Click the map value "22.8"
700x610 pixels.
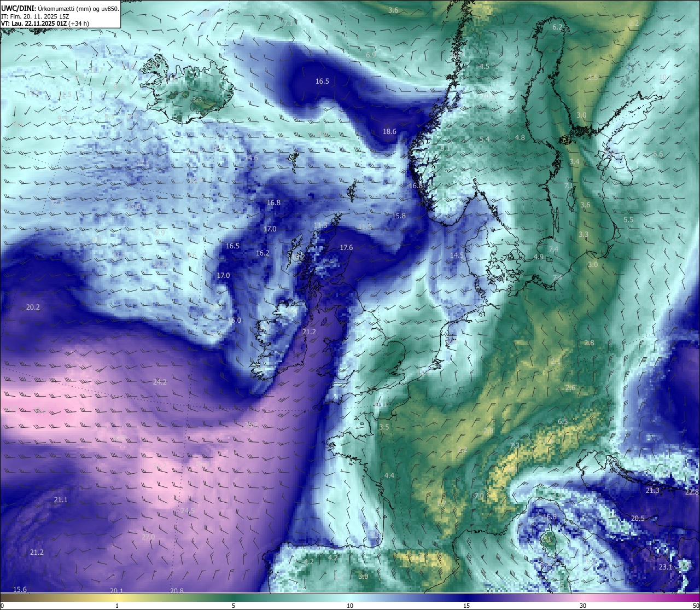pyautogui.click(x=692, y=492)
